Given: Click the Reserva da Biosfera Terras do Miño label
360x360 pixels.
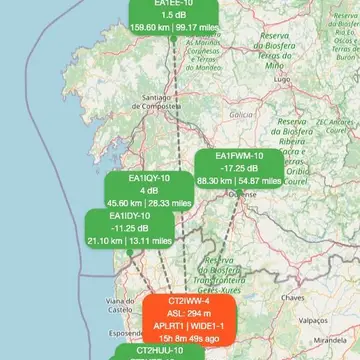Looking at the screenshot, I should (x=276, y=51).
